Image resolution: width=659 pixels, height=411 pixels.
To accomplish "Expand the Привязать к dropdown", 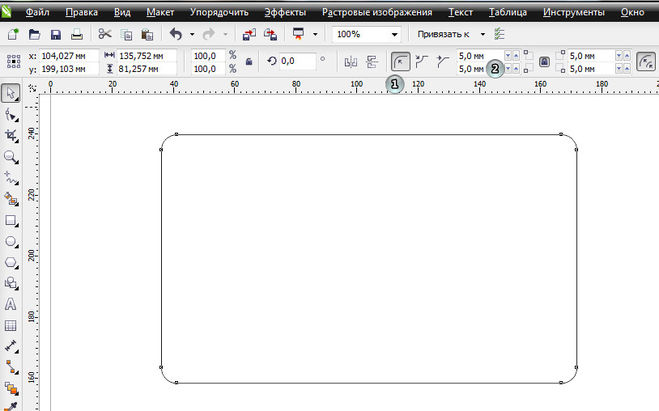I will click(481, 34).
